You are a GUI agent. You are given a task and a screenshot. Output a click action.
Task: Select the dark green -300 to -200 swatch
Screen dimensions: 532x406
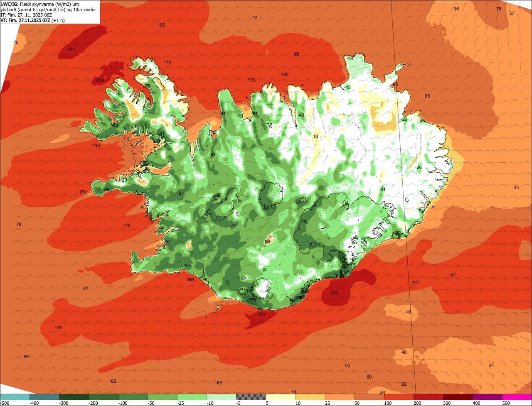click(74, 397)
